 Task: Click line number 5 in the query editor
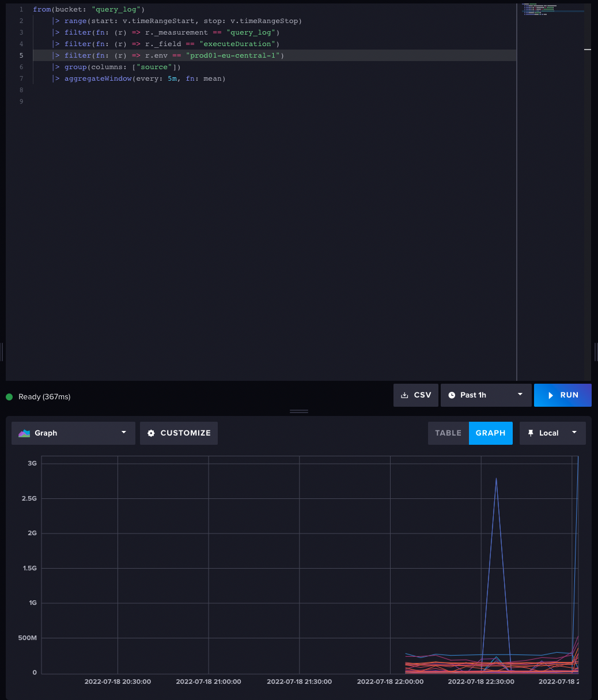(21, 55)
